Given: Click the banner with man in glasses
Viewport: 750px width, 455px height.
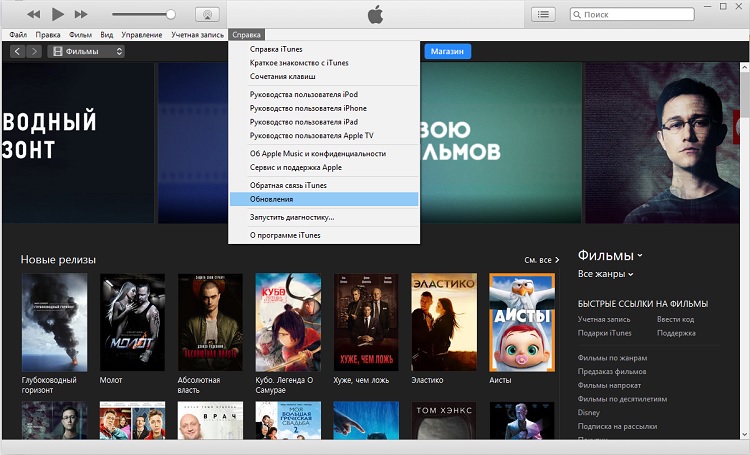Looking at the screenshot, I should pyautogui.click(x=662, y=143).
